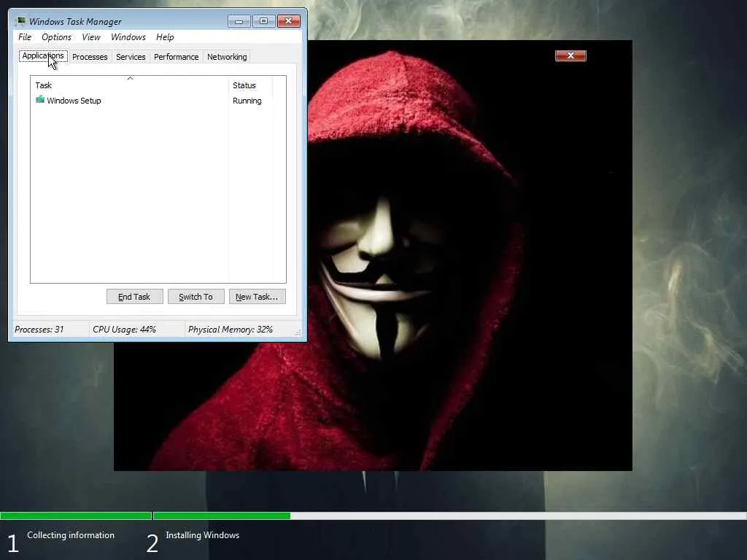Click the Running status of Windows Setup
Viewport: 747px width, 560px height.
tap(247, 101)
